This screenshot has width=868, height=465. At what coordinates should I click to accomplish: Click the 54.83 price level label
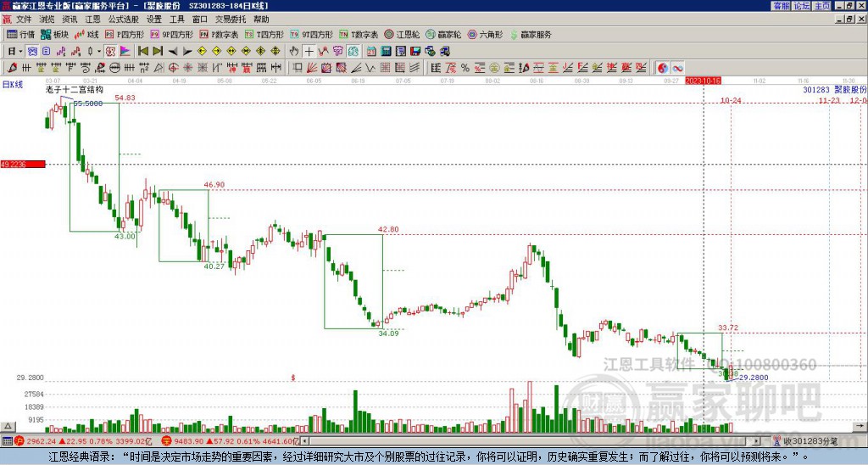click(125, 98)
